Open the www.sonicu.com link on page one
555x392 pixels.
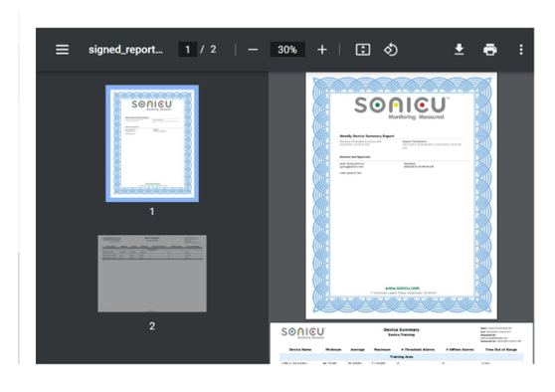click(402, 289)
